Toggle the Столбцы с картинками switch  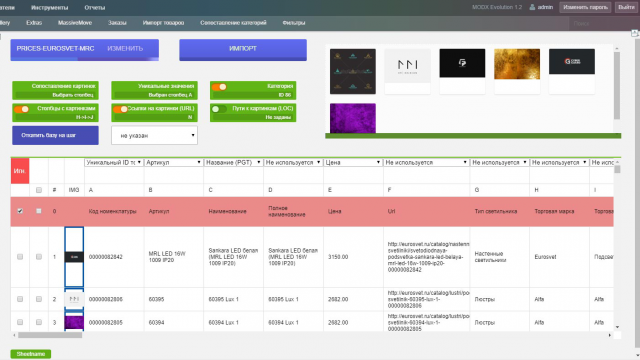(21, 109)
